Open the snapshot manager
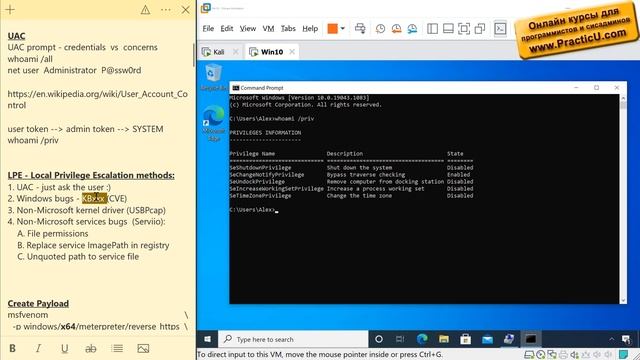 tap(412, 29)
